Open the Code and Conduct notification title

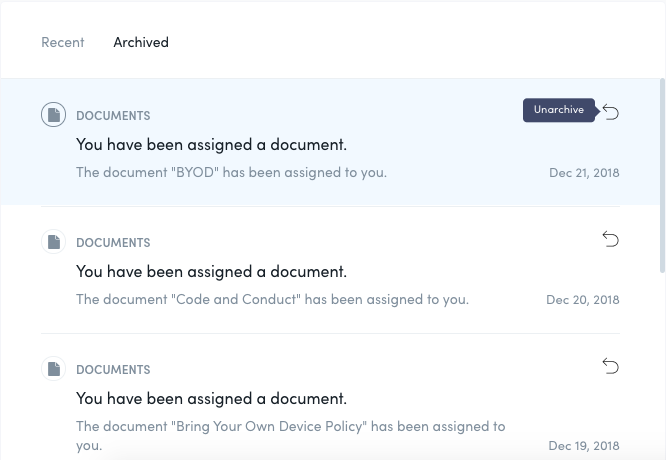pos(212,272)
